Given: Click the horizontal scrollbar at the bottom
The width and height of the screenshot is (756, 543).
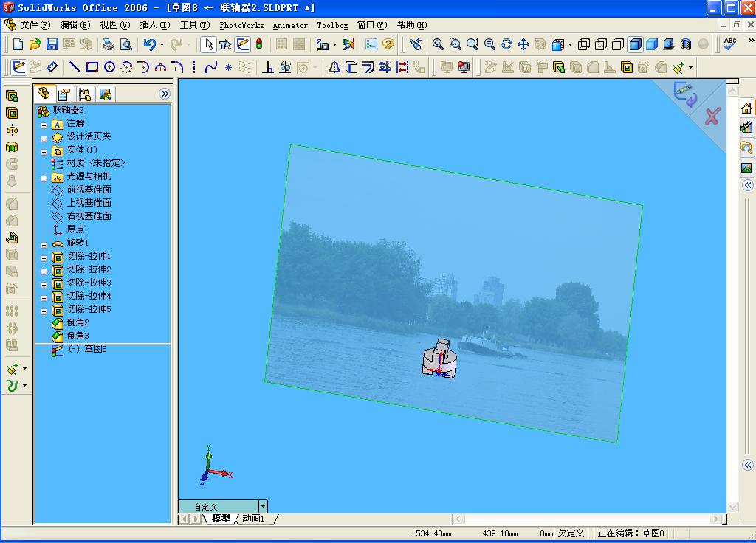Looking at the screenshot, I should [587, 519].
